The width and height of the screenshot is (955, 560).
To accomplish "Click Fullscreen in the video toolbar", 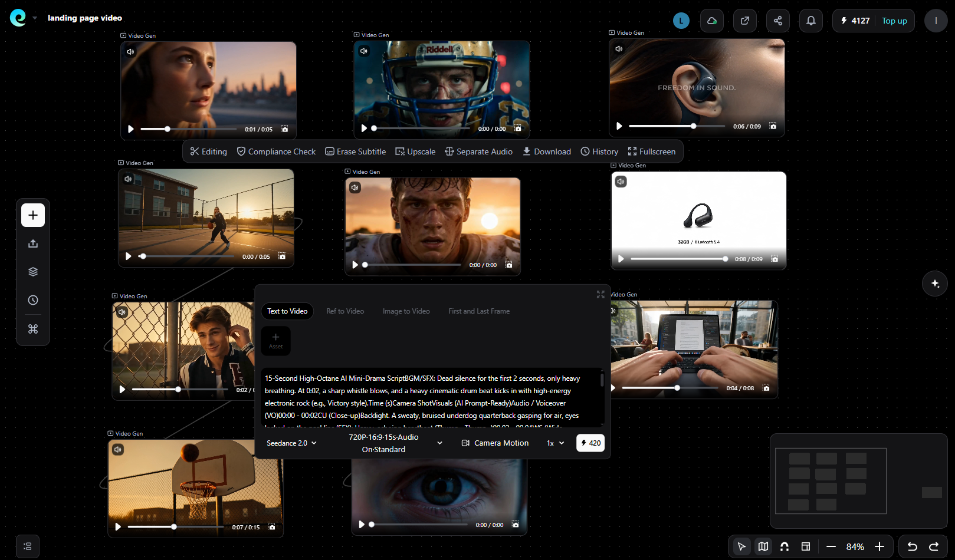I will tap(652, 151).
